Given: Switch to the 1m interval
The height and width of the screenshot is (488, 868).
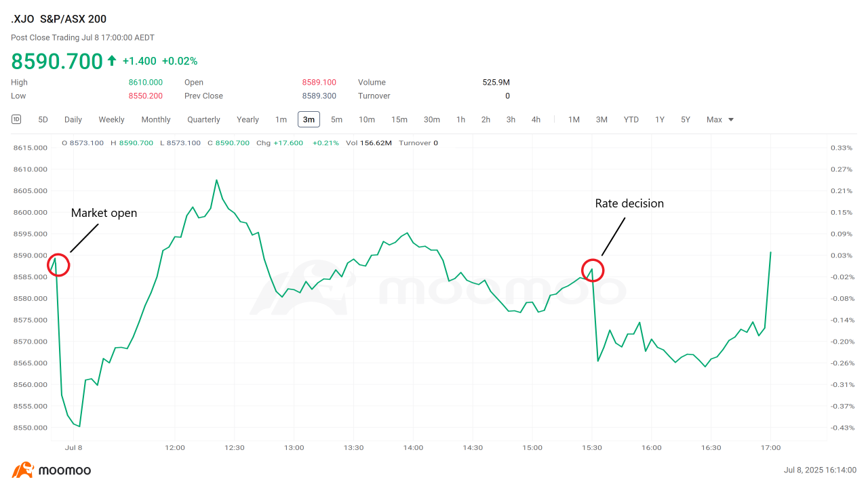Looking at the screenshot, I should [281, 119].
